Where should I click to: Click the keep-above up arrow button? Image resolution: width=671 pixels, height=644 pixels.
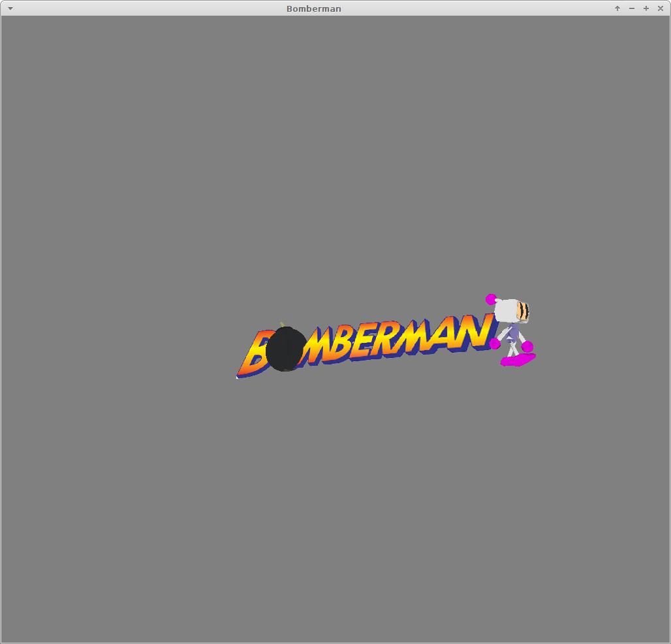[x=617, y=8]
